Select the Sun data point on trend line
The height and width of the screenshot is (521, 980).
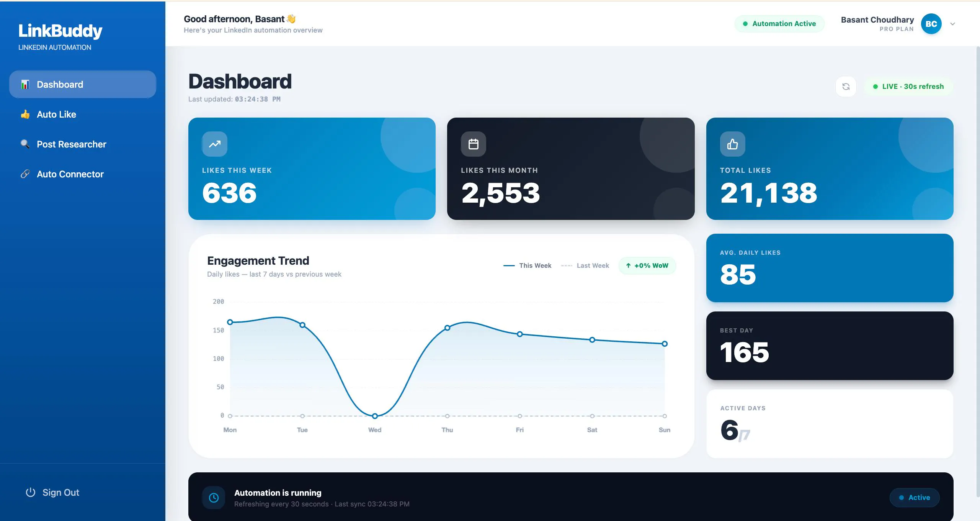pos(665,344)
